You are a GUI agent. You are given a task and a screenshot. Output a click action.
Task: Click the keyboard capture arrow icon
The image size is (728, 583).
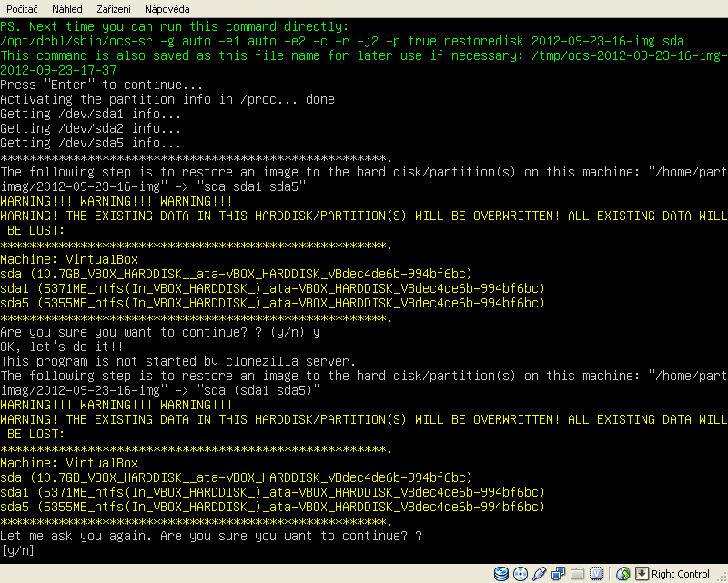[641, 574]
